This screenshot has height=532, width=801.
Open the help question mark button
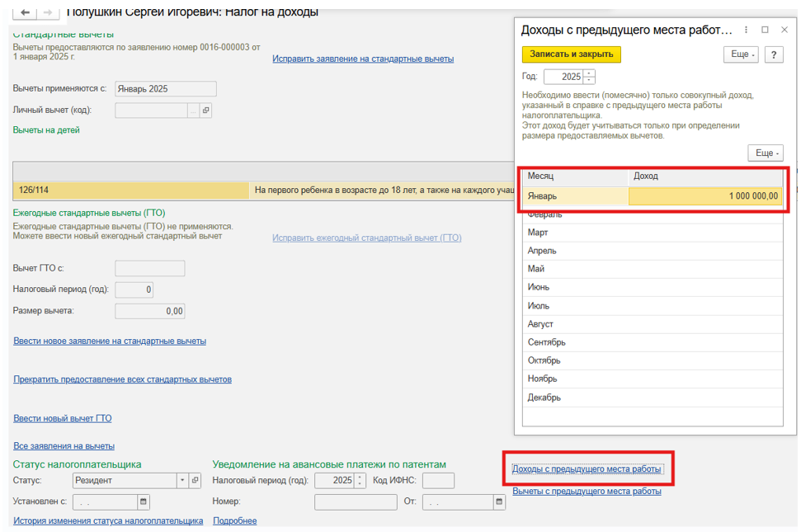coord(773,54)
